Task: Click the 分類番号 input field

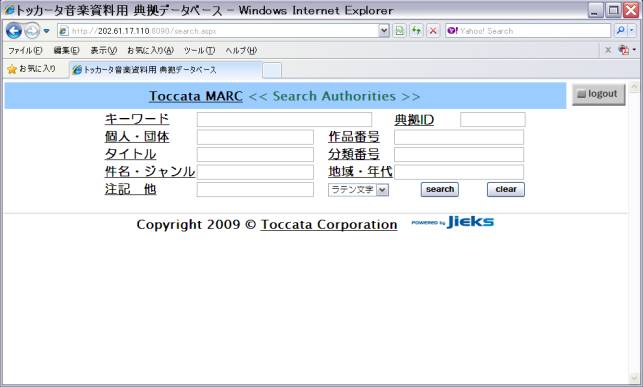Action: [459, 155]
